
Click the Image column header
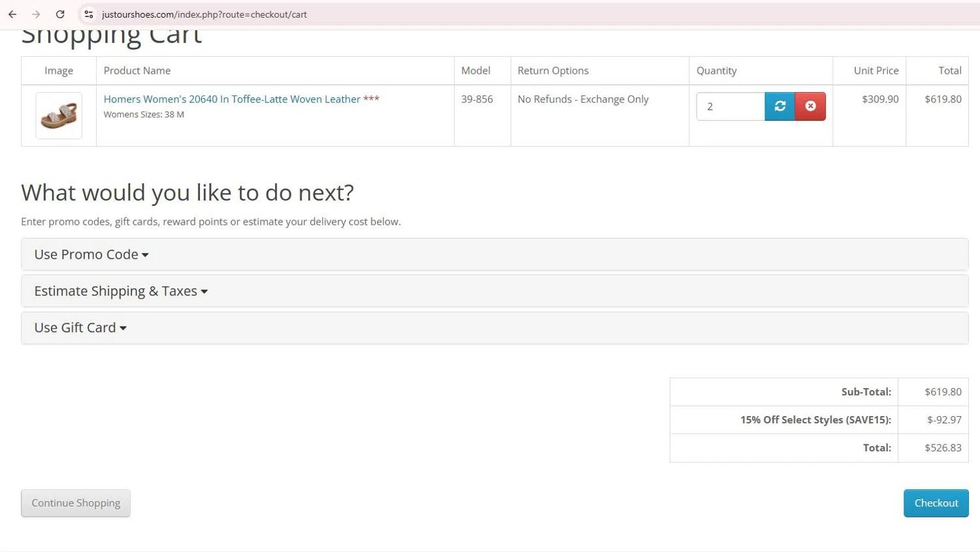59,71
